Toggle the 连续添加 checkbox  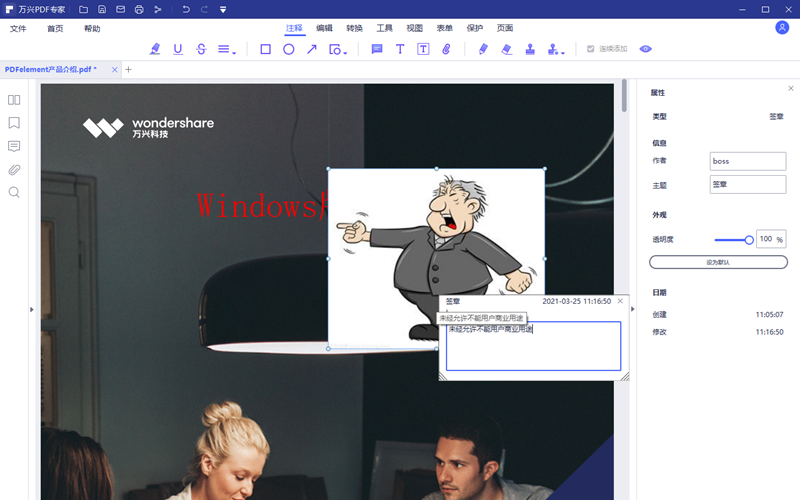coord(591,49)
